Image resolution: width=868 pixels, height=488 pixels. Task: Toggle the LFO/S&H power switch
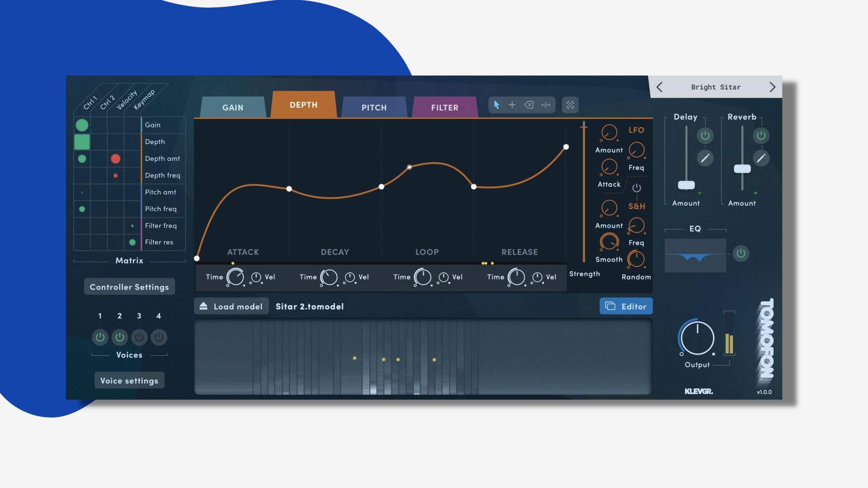636,188
